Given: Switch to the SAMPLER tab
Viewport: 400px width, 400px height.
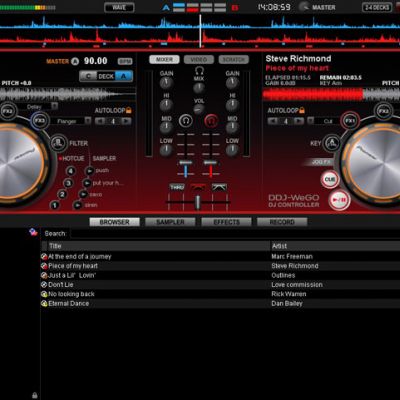Looking at the screenshot, I should pos(170,222).
